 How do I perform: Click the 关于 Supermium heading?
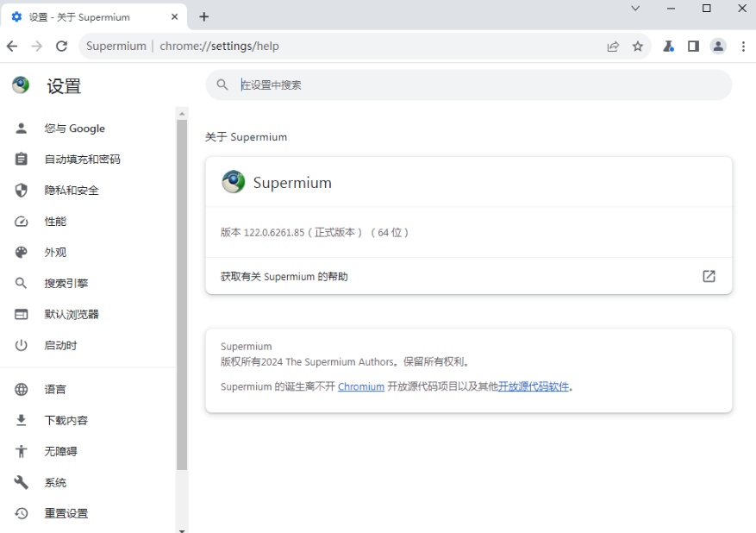point(246,137)
